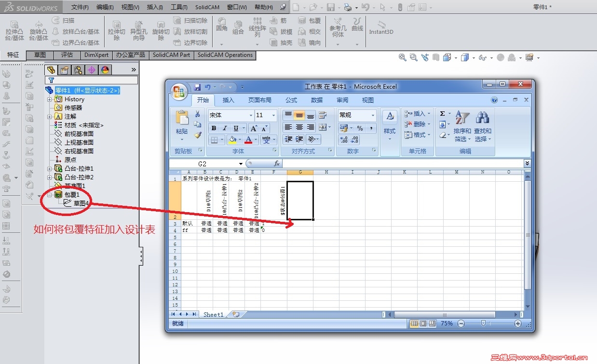Expand the 注解 annotations node

pyautogui.click(x=49, y=117)
